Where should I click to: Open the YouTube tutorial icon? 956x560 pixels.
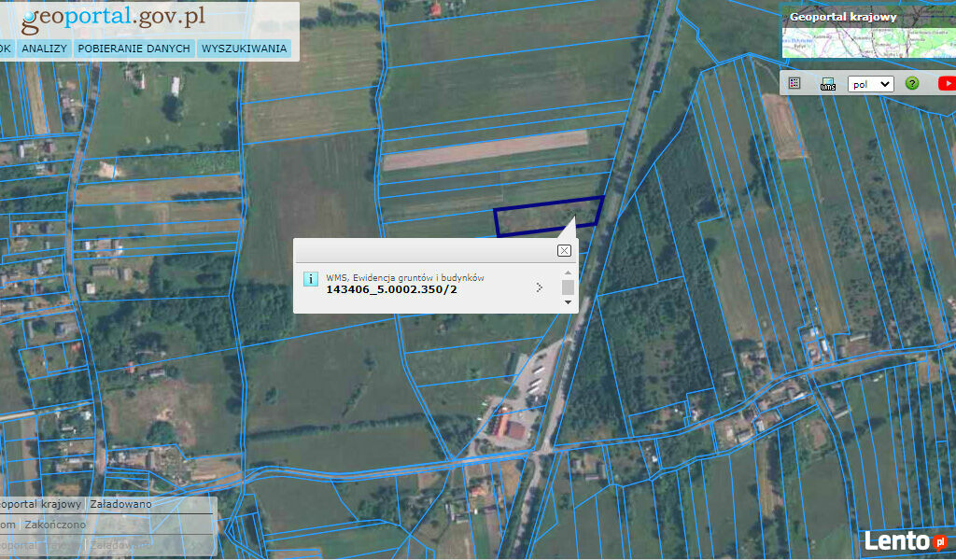pos(947,83)
